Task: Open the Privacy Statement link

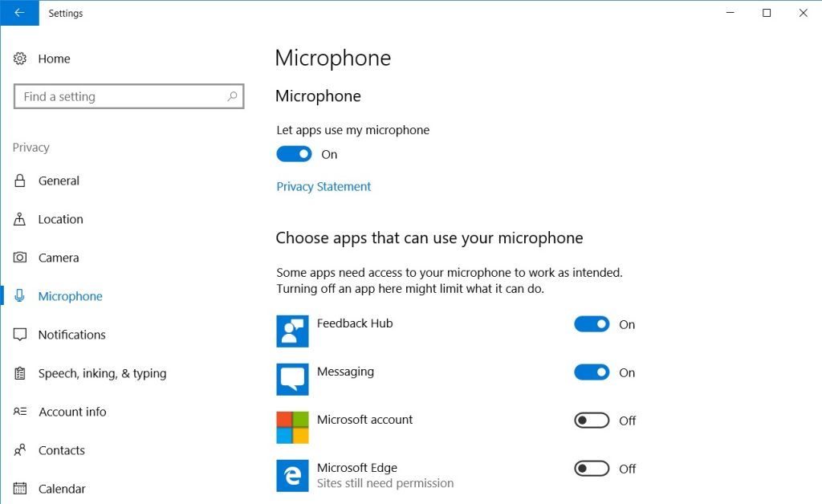Action: (323, 186)
